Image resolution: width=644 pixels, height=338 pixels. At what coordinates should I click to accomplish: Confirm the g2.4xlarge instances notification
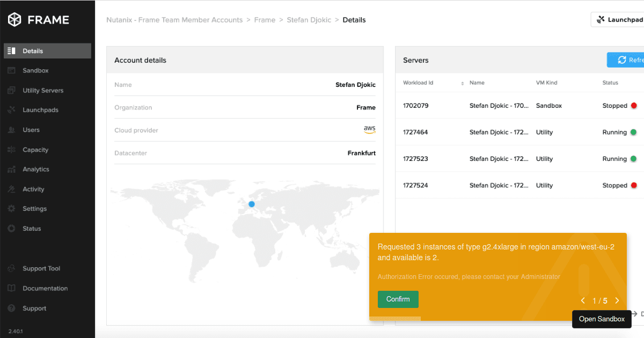click(398, 299)
